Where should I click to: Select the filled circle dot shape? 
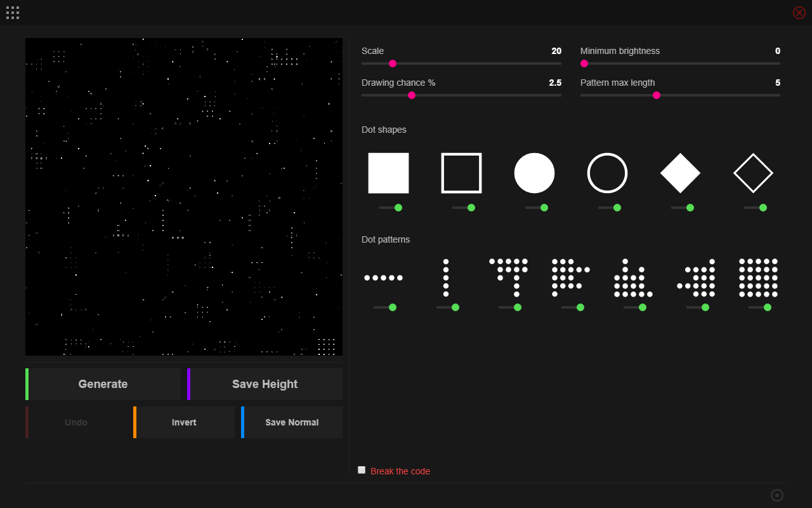click(x=534, y=173)
